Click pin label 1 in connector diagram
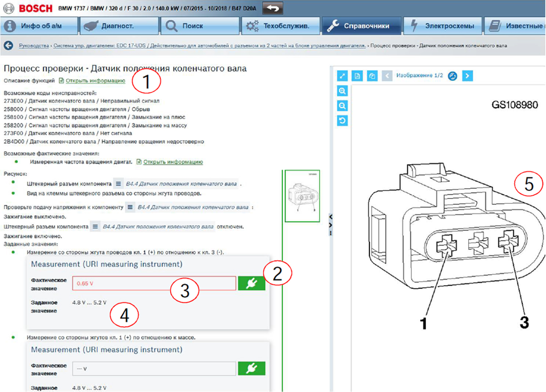This screenshot has height=392, width=546. pos(423,323)
